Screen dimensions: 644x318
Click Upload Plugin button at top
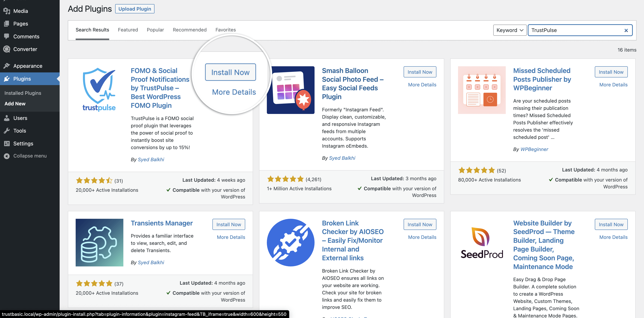(135, 8)
